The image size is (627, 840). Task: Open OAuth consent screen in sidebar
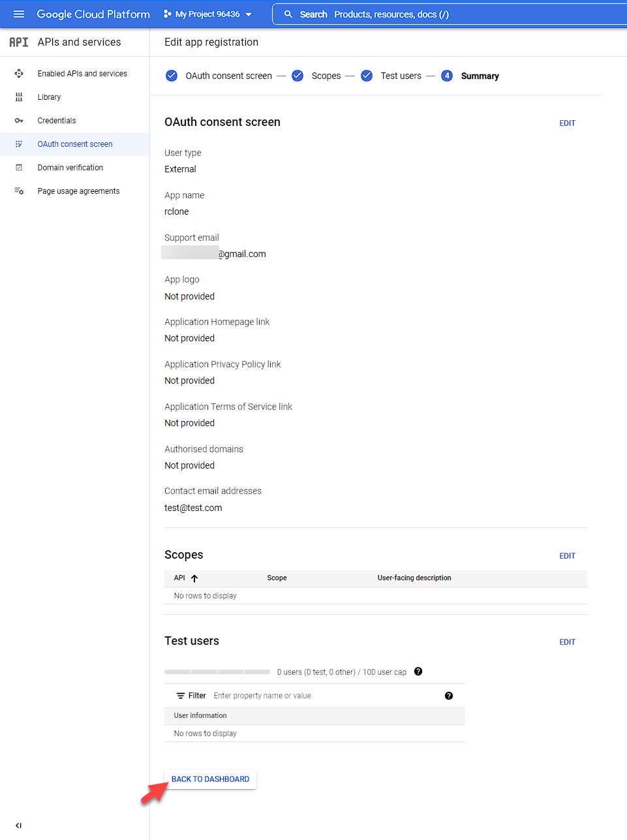75,144
